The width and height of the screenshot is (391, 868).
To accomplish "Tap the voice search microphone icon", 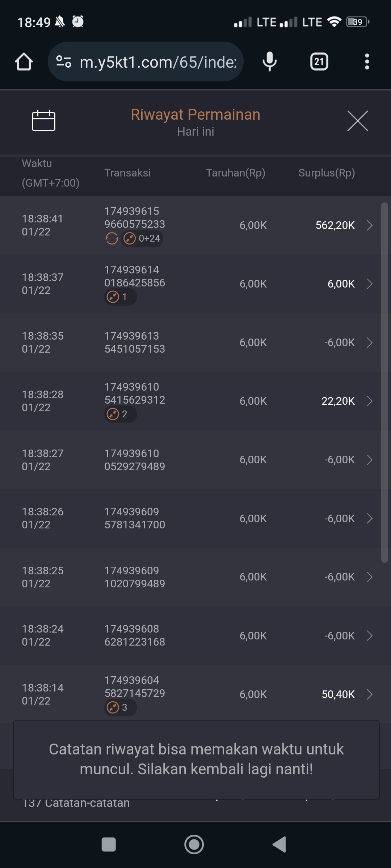I will pos(269,62).
